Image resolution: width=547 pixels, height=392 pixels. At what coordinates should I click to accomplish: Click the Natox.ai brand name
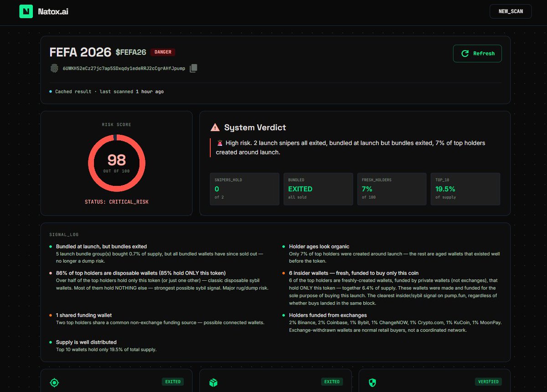coord(53,11)
